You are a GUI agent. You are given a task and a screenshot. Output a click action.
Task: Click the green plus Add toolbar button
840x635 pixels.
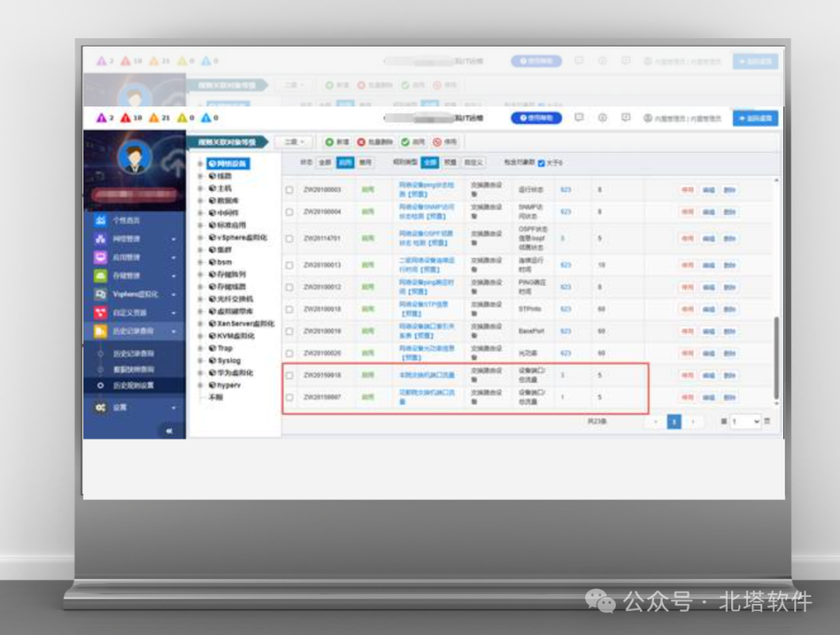337,142
